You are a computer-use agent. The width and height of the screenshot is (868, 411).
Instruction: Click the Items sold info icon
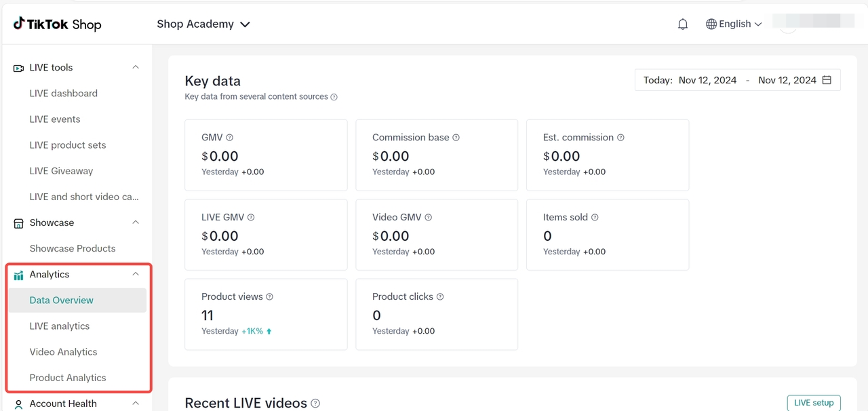pos(595,218)
